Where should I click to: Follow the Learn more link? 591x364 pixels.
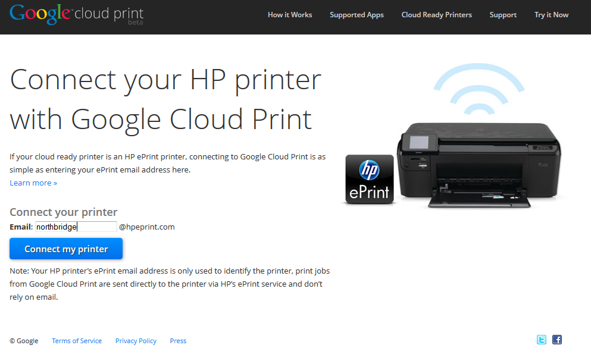click(x=33, y=183)
